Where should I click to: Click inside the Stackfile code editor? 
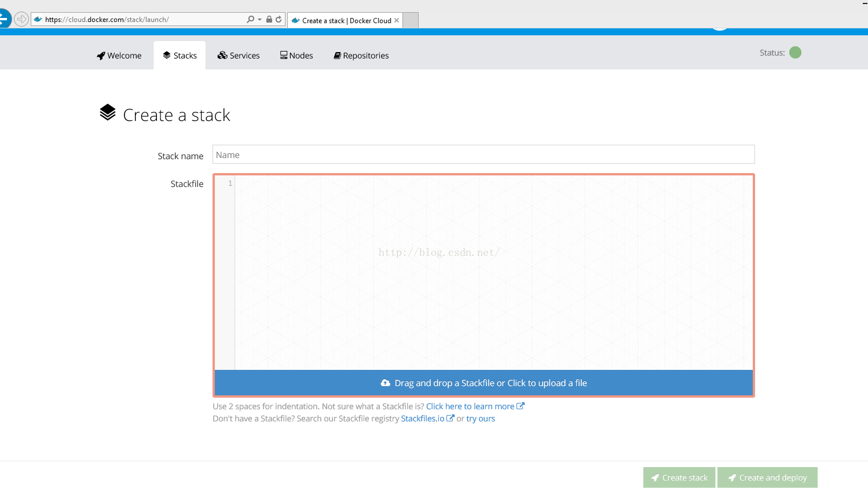point(493,273)
